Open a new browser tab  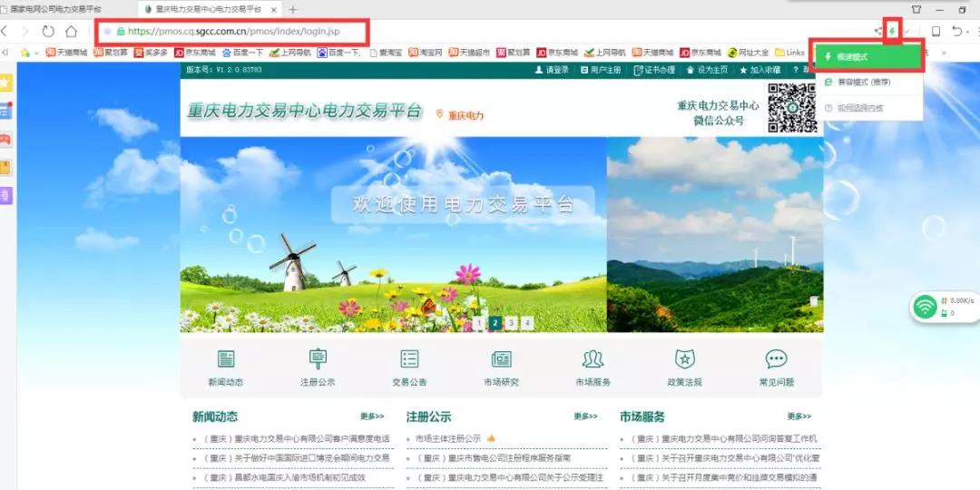point(292,9)
